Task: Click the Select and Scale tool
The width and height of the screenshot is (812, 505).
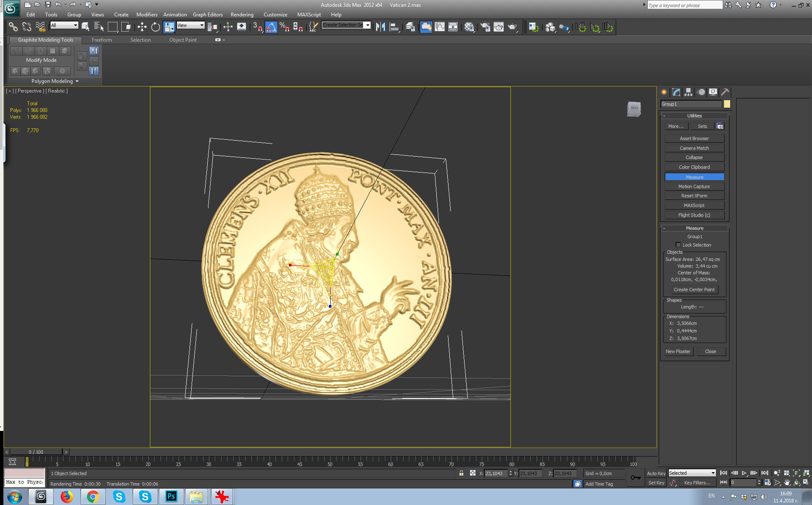Action: [169, 27]
